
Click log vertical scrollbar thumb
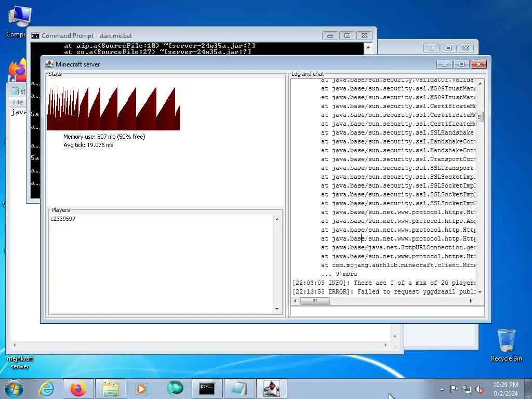point(480,117)
